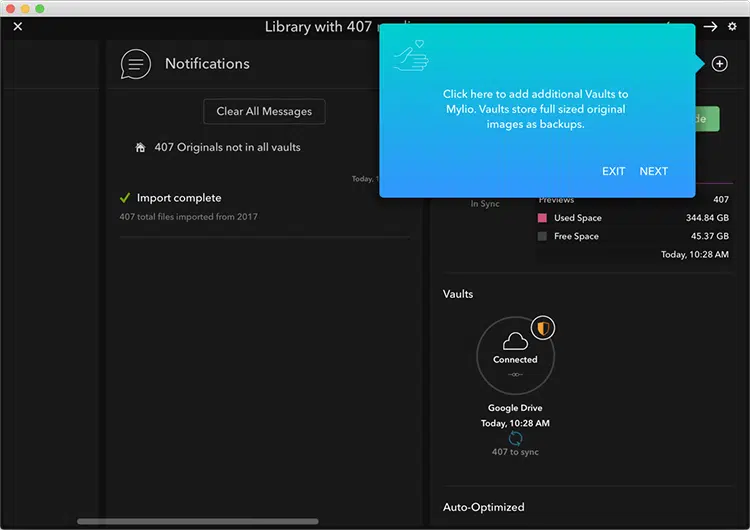Close the panel with the X icon
This screenshot has height=530, width=750.
pos(18,27)
